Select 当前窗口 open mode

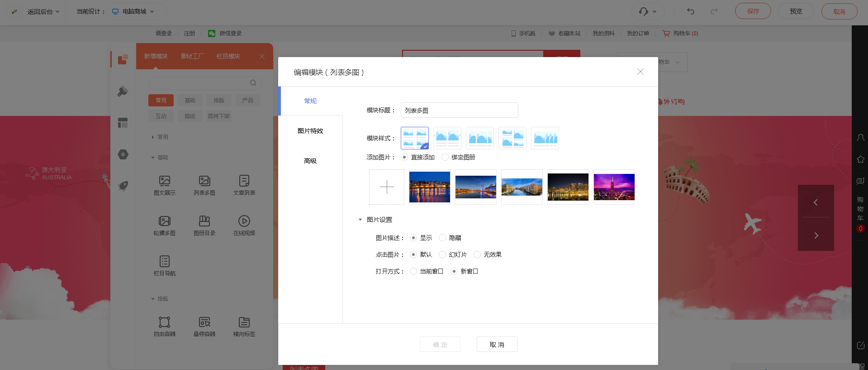[413, 271]
